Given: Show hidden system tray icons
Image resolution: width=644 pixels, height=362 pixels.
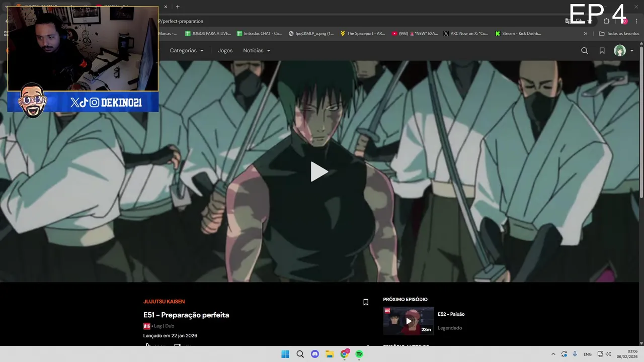Looking at the screenshot, I should [x=553, y=354].
